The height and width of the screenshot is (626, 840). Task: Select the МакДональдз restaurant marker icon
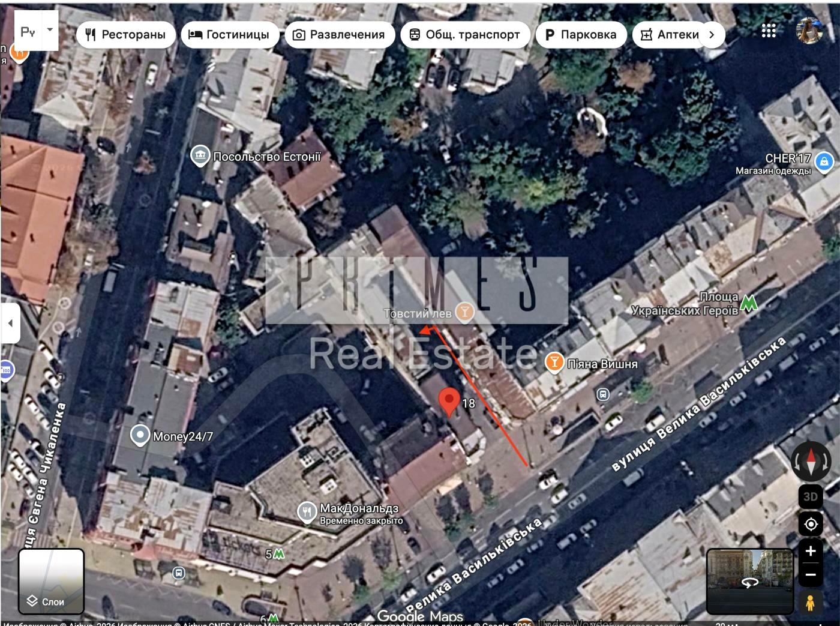click(x=307, y=512)
